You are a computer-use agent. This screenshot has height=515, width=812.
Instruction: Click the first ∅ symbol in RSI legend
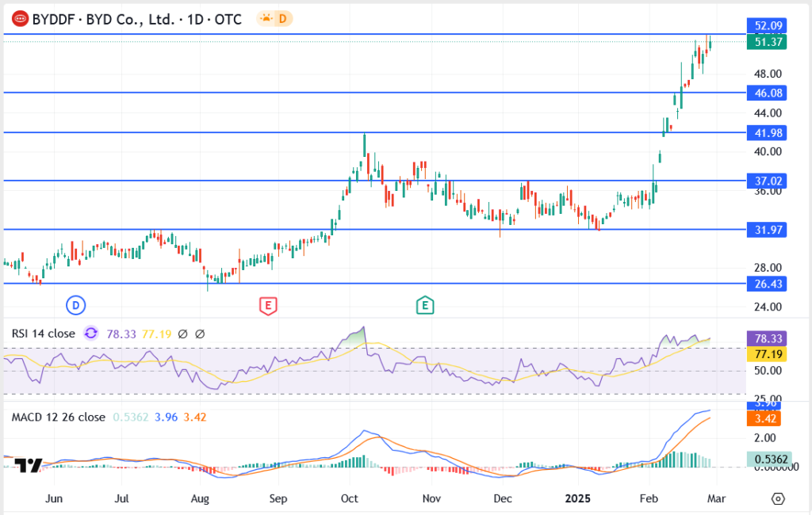(182, 334)
